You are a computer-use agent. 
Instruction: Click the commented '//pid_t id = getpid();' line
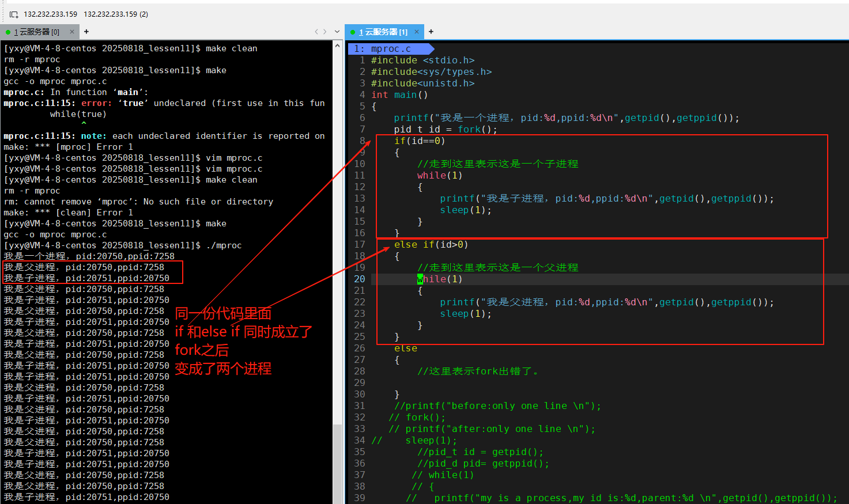tap(480, 452)
